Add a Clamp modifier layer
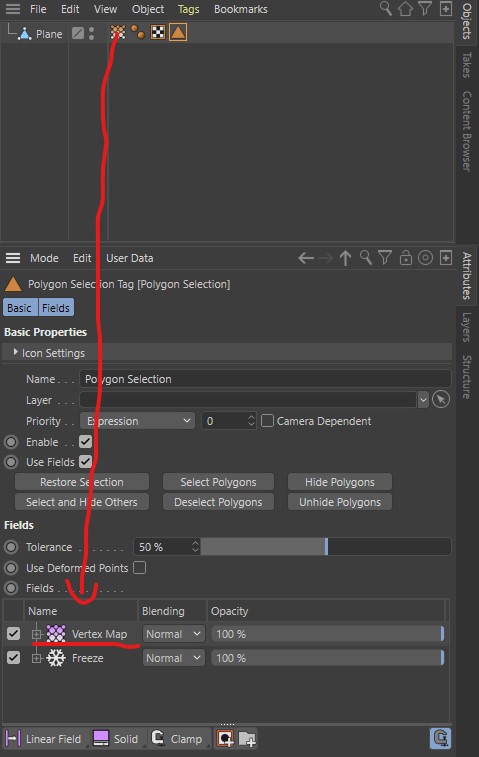Screen dimensions: 479x757 177,739
